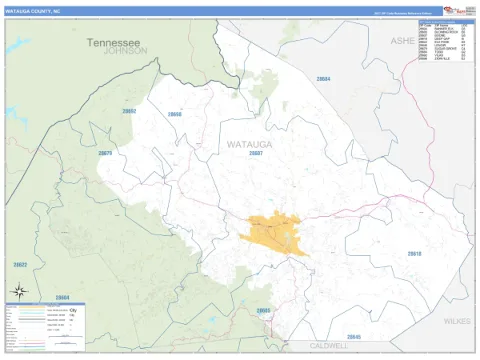
Task: Click the "Tennessee" state label
Action: [113, 43]
